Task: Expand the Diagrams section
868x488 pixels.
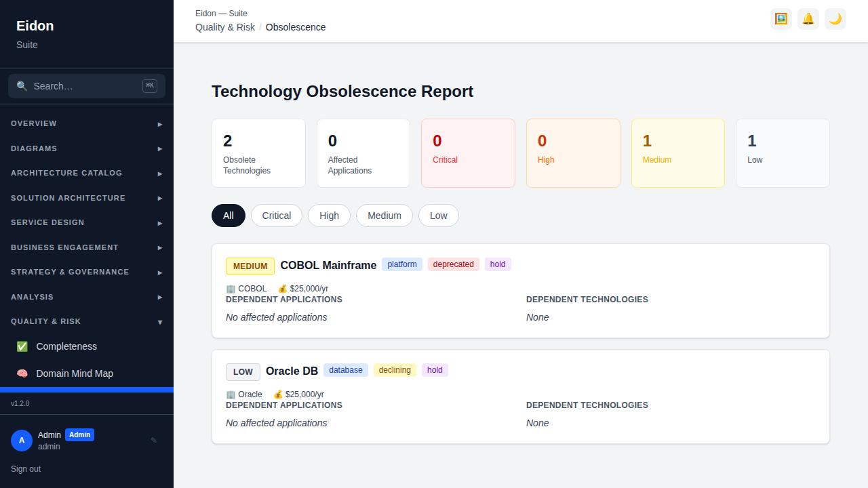Action: (x=87, y=148)
